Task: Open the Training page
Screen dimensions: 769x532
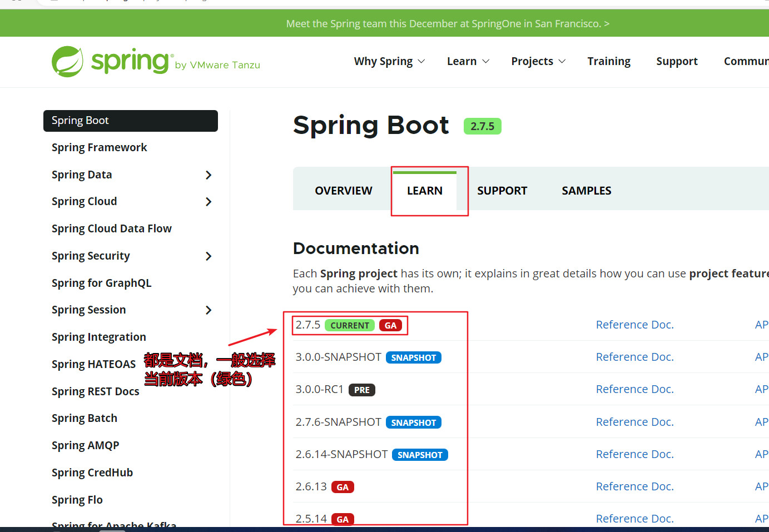Action: tap(609, 61)
